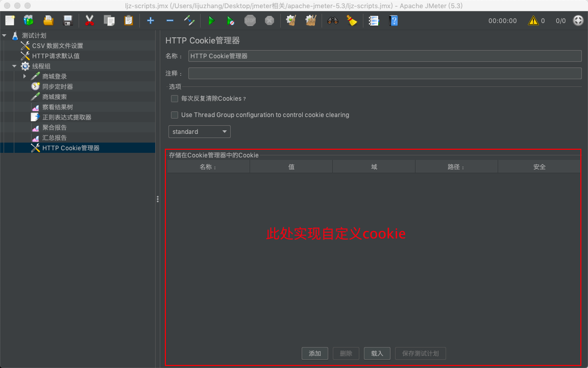The width and height of the screenshot is (588, 368).
Task: Collapse all nodes with minus icon
Action: 170,20
